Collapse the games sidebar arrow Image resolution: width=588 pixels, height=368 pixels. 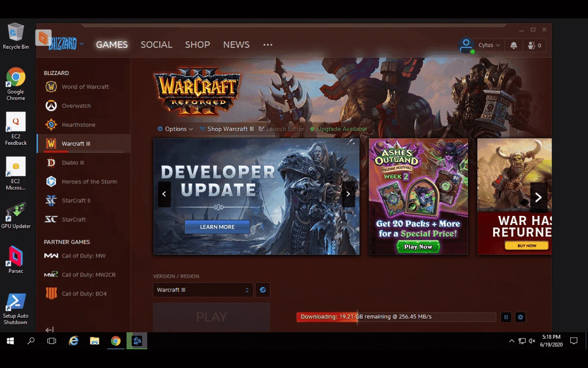pyautogui.click(x=49, y=330)
